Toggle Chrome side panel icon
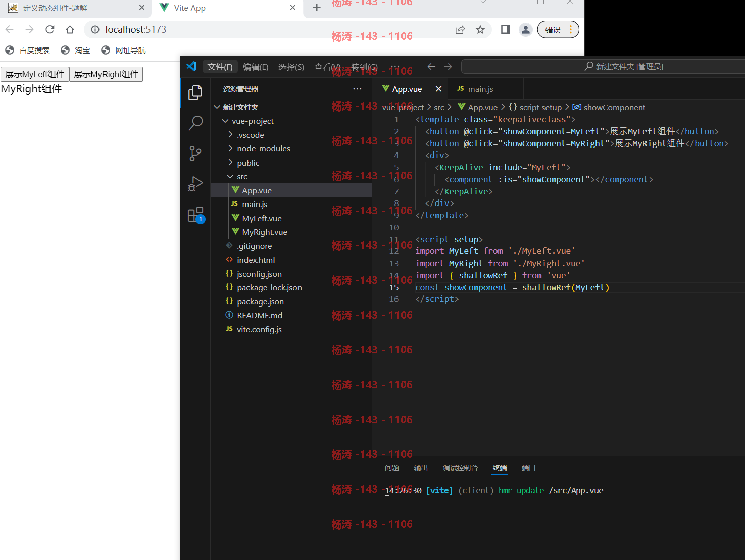745x560 pixels. (505, 30)
